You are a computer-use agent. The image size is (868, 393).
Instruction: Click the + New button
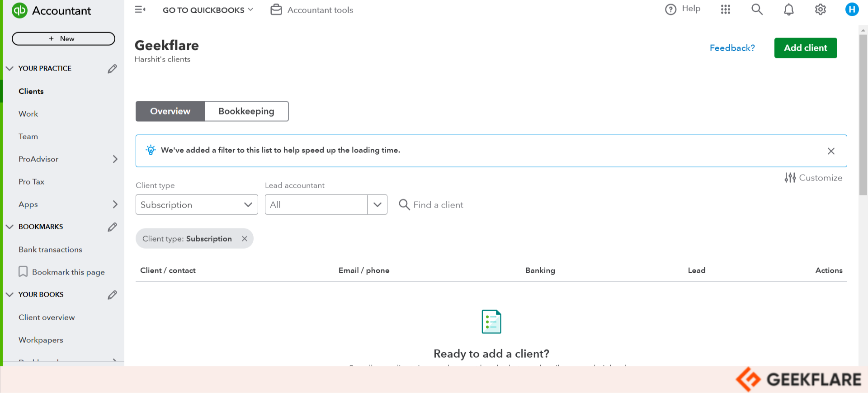coord(63,39)
